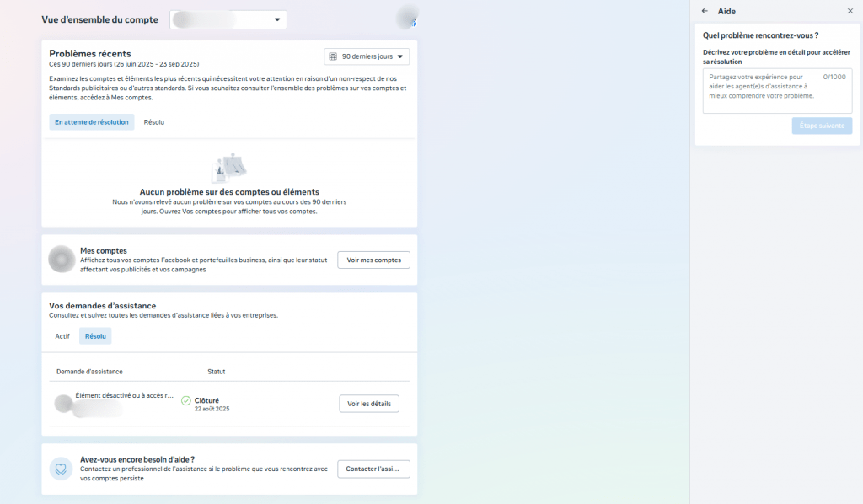Click the calendar icon beside 90 derniers jours
The image size is (863, 504).
tap(333, 56)
